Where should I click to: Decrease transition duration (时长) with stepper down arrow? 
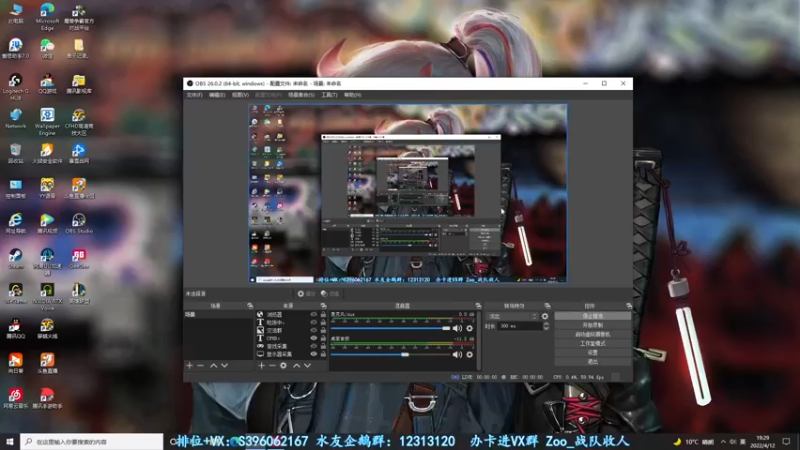pos(546,328)
